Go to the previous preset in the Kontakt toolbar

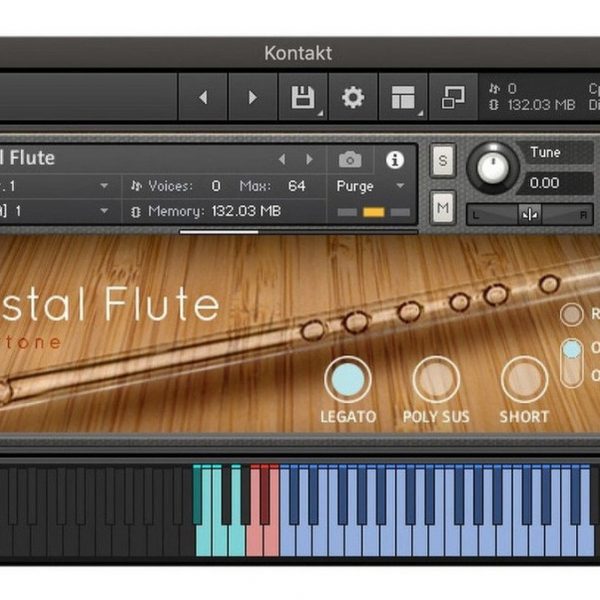point(203,97)
